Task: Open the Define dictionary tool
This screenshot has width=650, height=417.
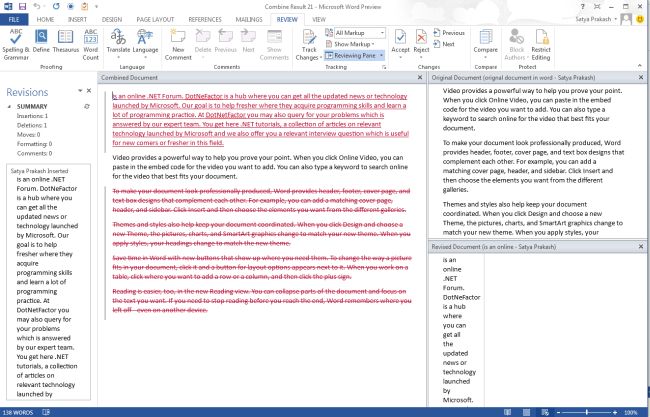Action: (41, 41)
